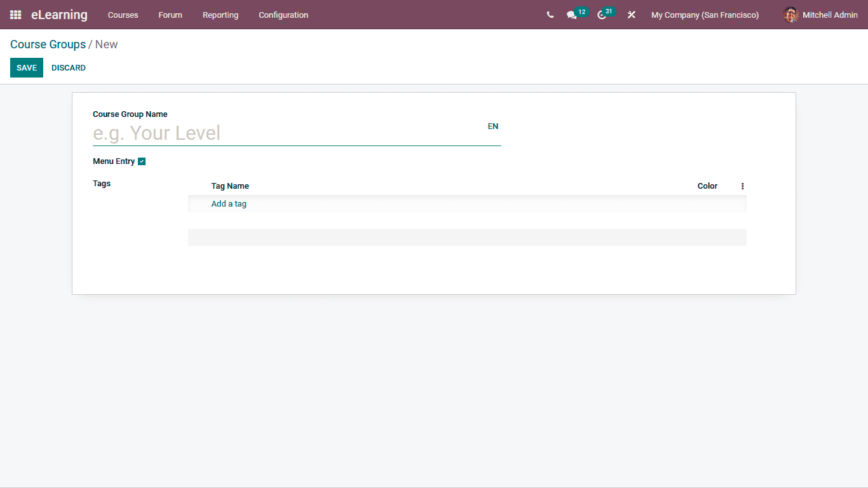
Task: Open the developer tools wrench icon
Action: click(631, 15)
